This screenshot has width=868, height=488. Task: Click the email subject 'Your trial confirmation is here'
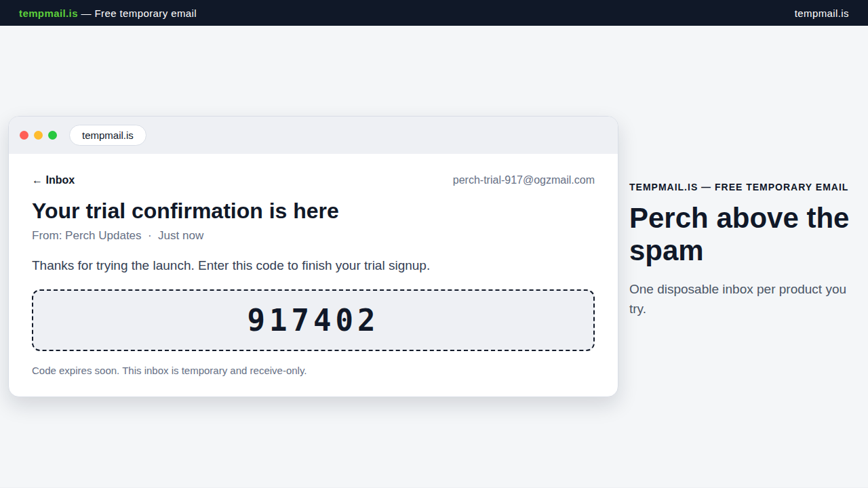185,211
